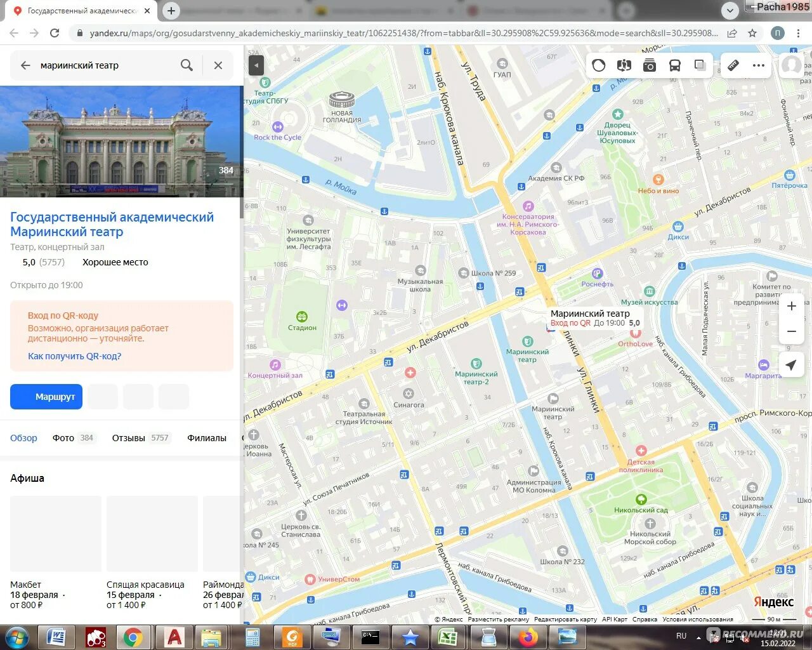Switch to the Филиалы tab
This screenshot has width=812, height=650.
(x=207, y=438)
